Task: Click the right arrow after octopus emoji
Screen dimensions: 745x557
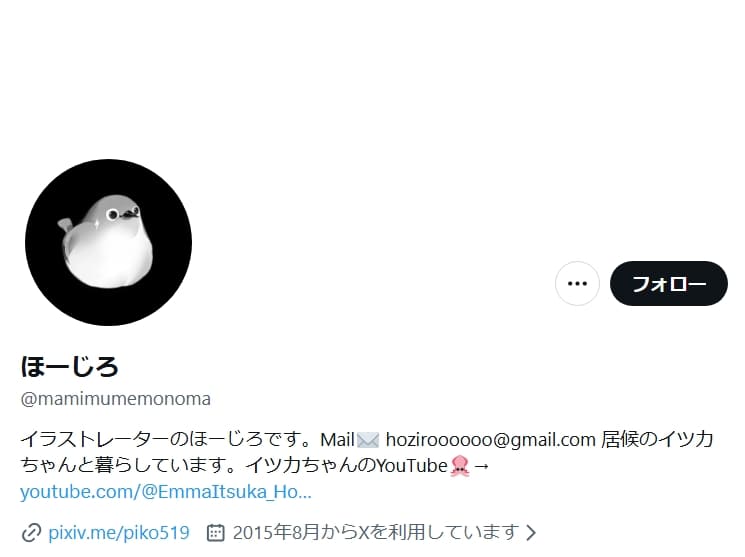Action: [x=481, y=466]
